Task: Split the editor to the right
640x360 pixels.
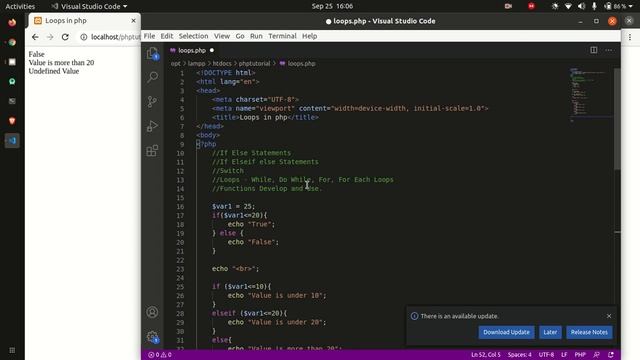Action: point(593,50)
